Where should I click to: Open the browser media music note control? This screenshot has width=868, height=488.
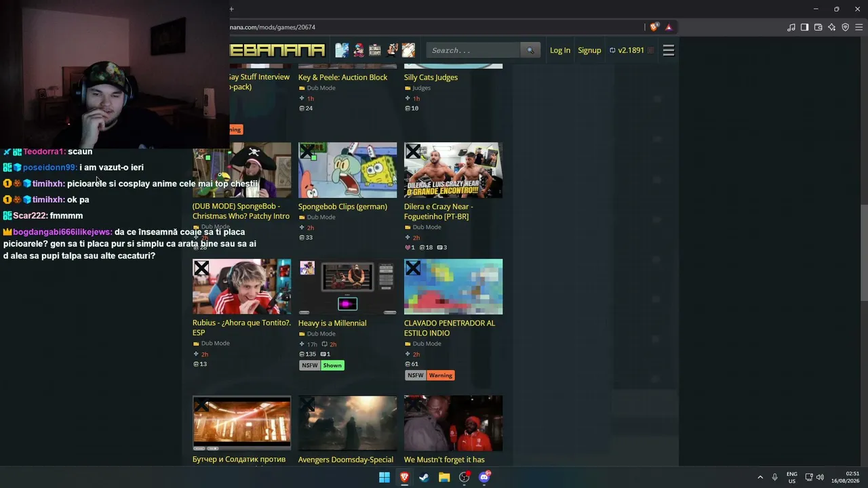pyautogui.click(x=791, y=27)
